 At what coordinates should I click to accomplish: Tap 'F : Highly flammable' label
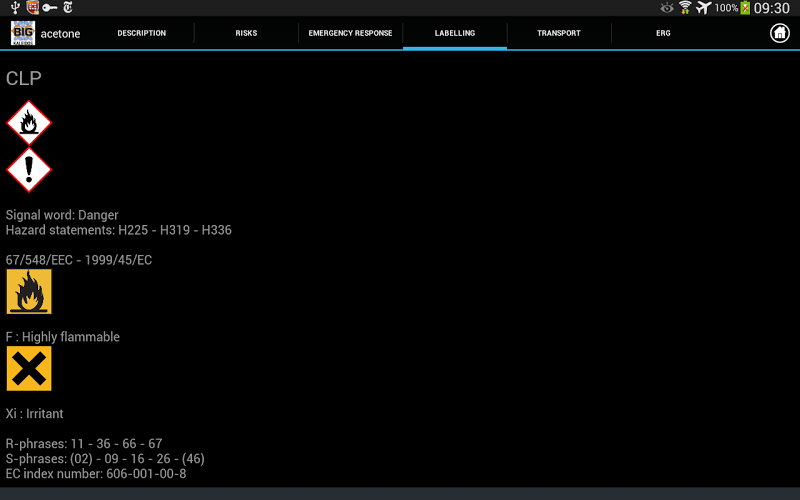pyautogui.click(x=63, y=337)
